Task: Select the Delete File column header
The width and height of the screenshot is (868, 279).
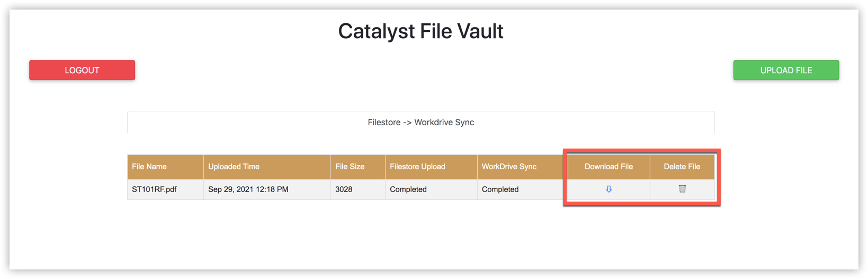Action: (682, 167)
